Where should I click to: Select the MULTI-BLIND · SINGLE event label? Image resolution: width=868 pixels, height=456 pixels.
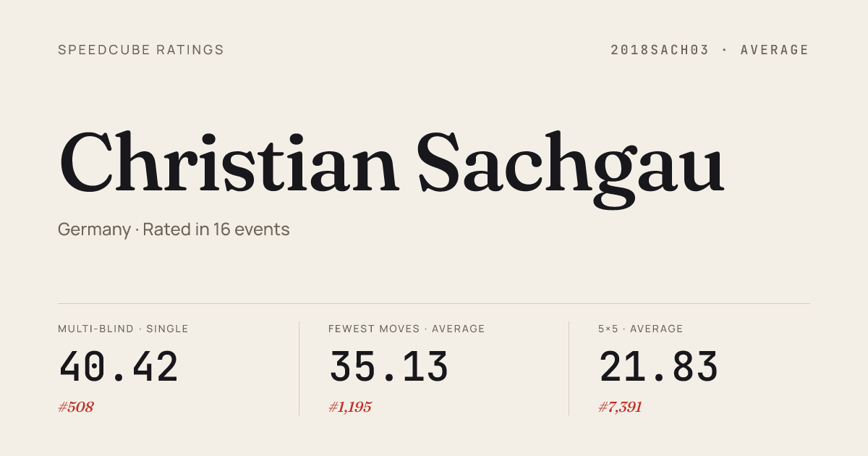click(x=123, y=329)
